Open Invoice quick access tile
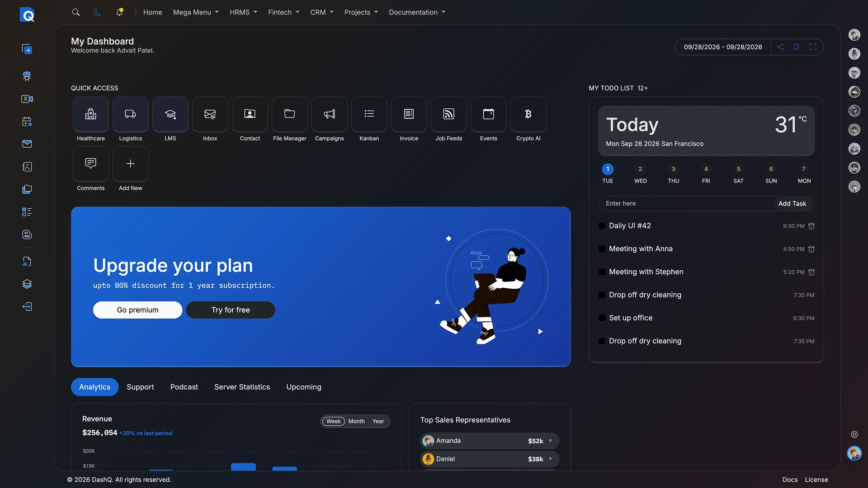This screenshot has width=868, height=488. pyautogui.click(x=409, y=114)
